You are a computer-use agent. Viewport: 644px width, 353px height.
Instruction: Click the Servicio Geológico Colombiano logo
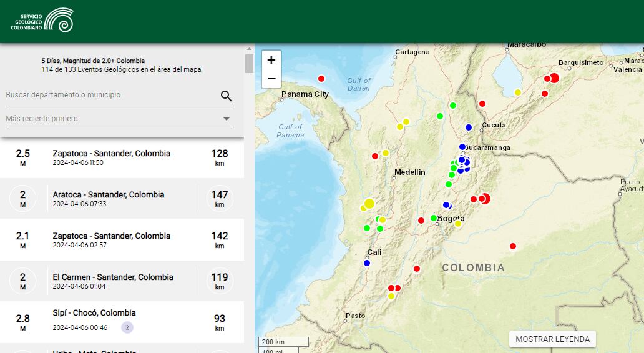click(42, 21)
